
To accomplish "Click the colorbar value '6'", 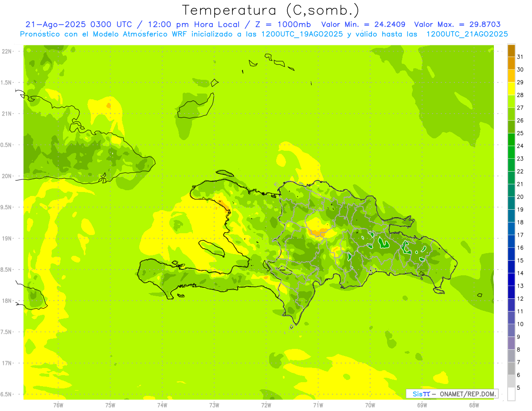I will pyautogui.click(x=519, y=375).
